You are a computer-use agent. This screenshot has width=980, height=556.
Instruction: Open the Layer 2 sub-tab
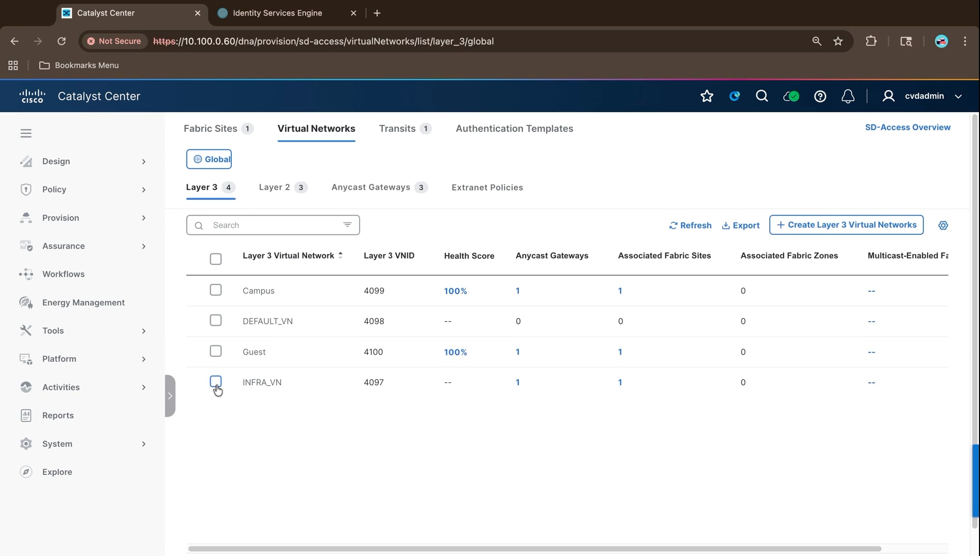point(283,187)
